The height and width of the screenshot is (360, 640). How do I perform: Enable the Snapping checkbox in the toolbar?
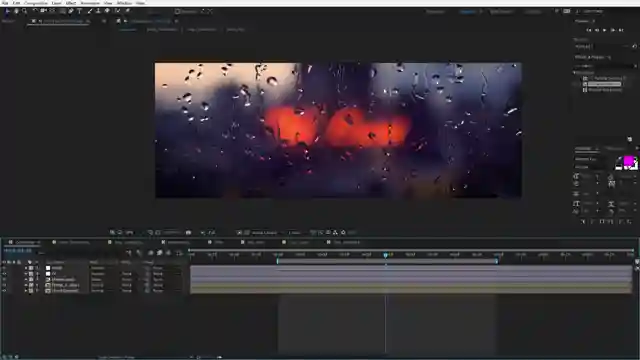177,11
